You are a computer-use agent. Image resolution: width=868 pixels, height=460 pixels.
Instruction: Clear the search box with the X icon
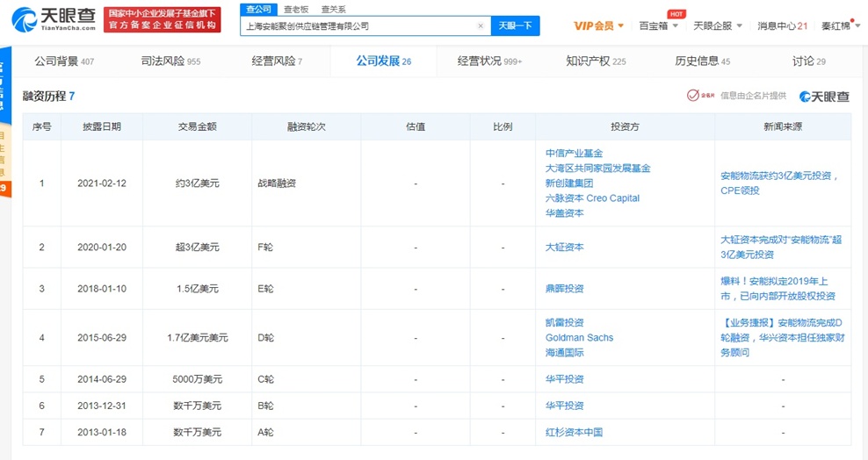[x=481, y=26]
